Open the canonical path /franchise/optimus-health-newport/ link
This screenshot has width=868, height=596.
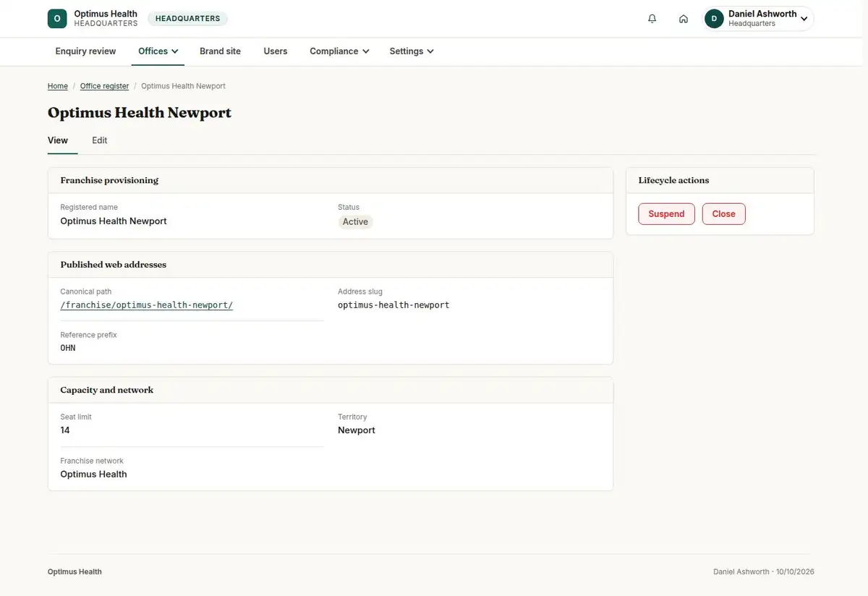pos(147,305)
